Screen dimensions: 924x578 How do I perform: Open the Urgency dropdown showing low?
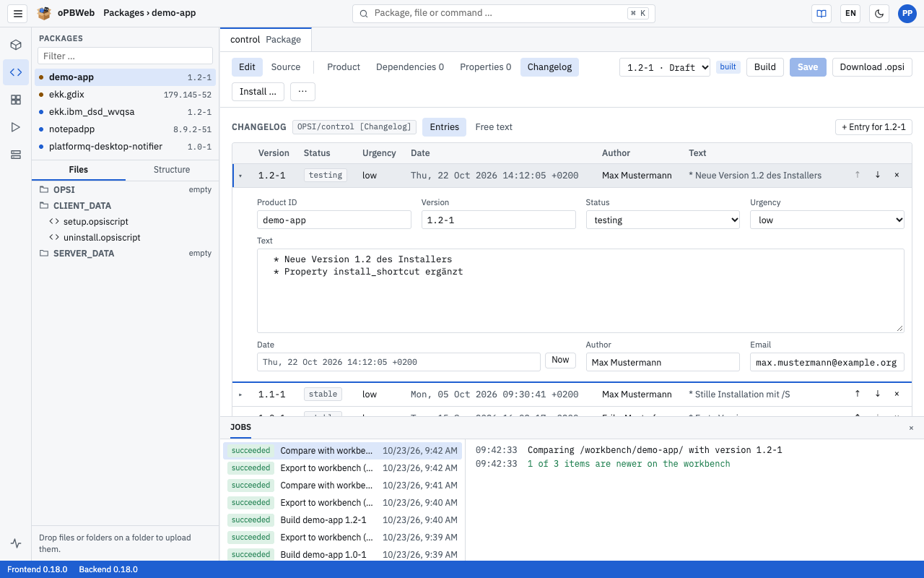(827, 220)
